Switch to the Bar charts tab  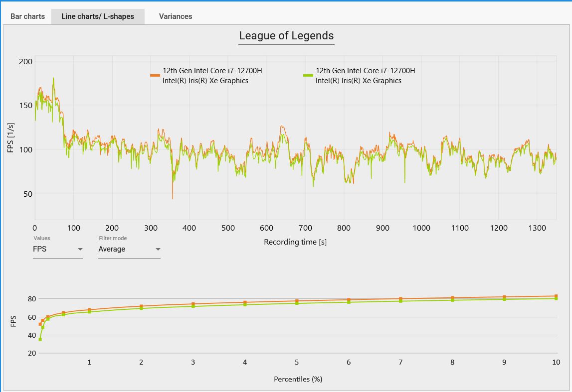[27, 16]
